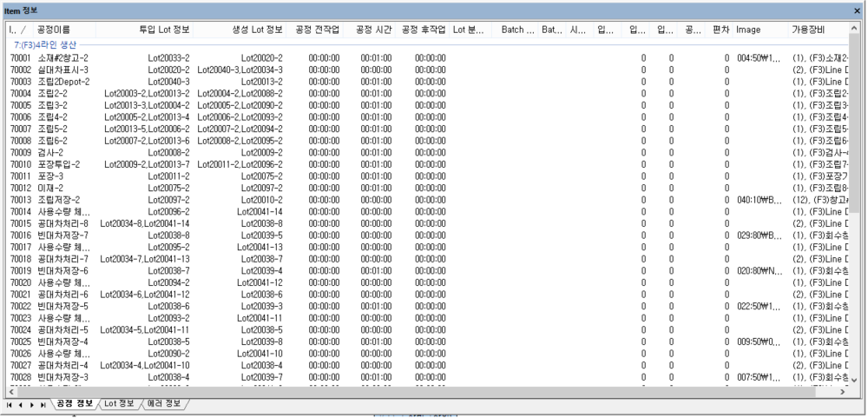The width and height of the screenshot is (868, 418).
Task: Select the 공정 정보 tab
Action: click(74, 404)
